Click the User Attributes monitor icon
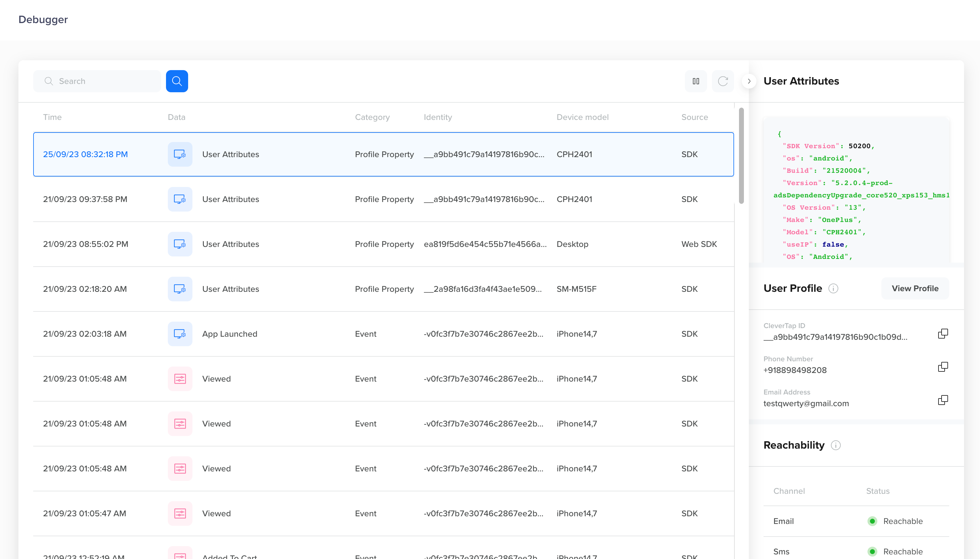The height and width of the screenshot is (559, 980). pyautogui.click(x=178, y=154)
